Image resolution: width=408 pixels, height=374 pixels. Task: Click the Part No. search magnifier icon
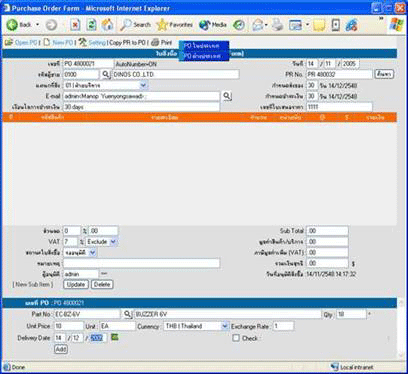(x=127, y=314)
